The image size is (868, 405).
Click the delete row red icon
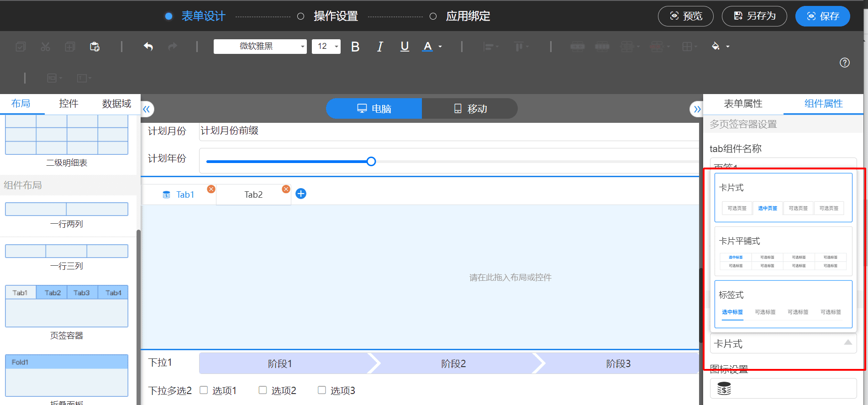point(656,47)
